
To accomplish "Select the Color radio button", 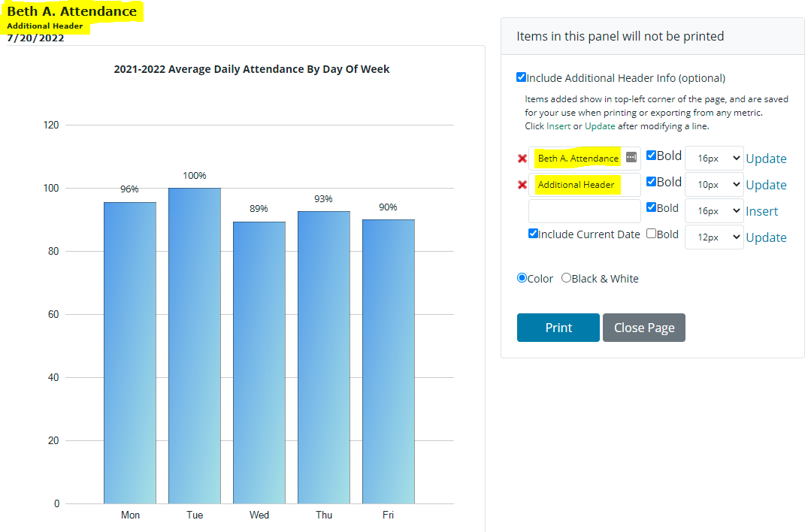I will [522, 278].
